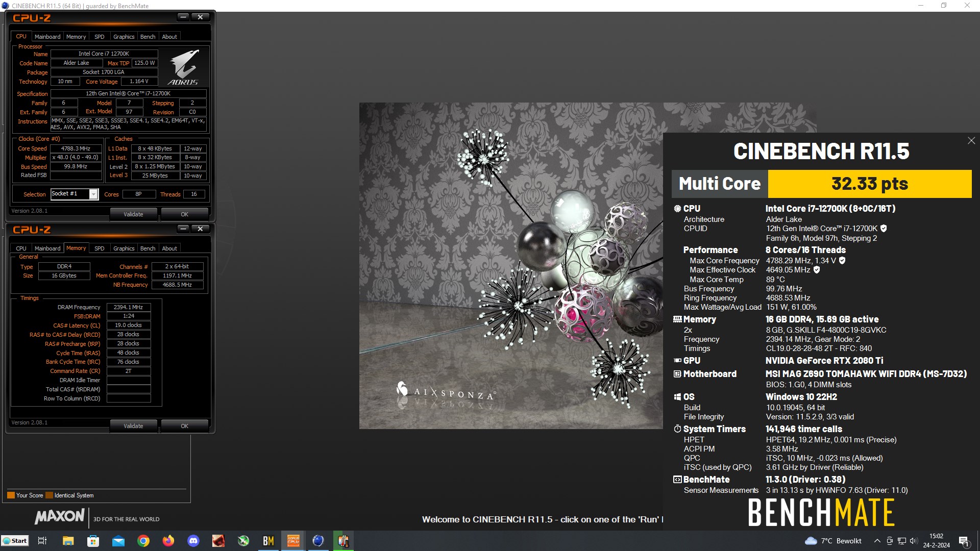The height and width of the screenshot is (551, 980).
Task: Select Bench tab in lower CPU-Z window
Action: pyautogui.click(x=148, y=248)
